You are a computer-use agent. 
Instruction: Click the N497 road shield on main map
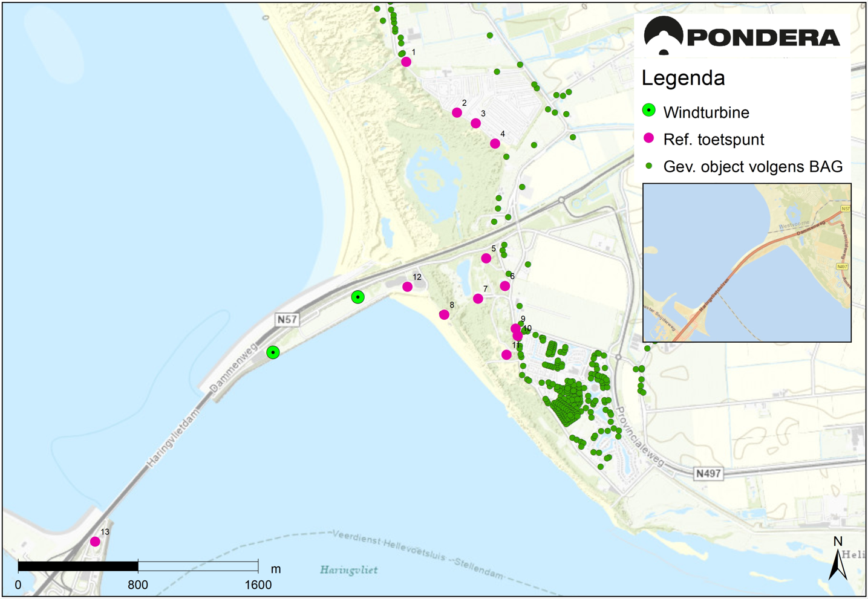click(708, 473)
